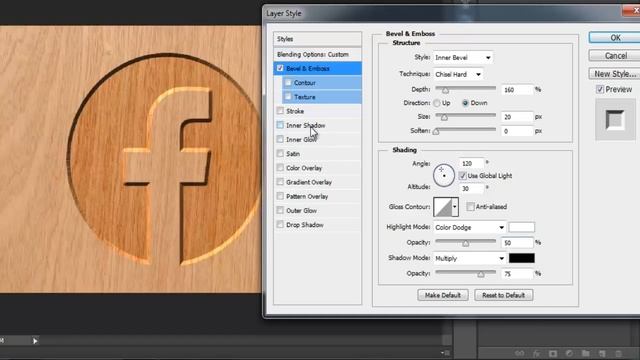Open the Shadow Mode dropdown
The height and width of the screenshot is (360, 640).
pos(469,258)
